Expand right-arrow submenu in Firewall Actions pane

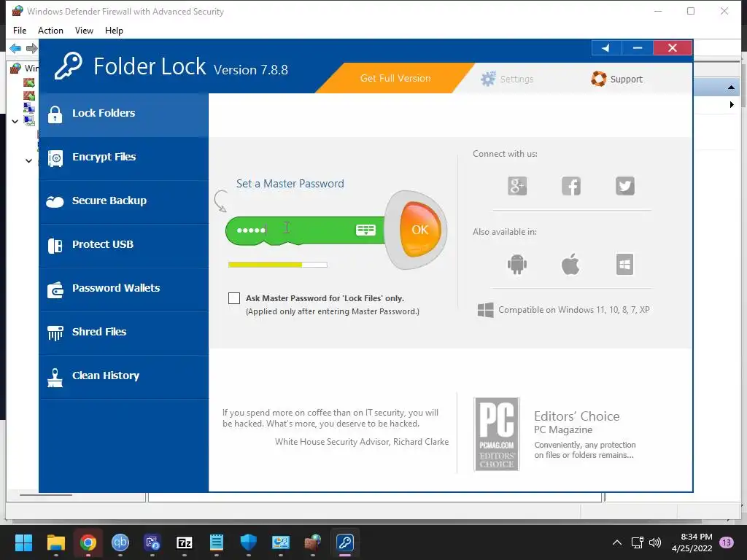coord(732,104)
